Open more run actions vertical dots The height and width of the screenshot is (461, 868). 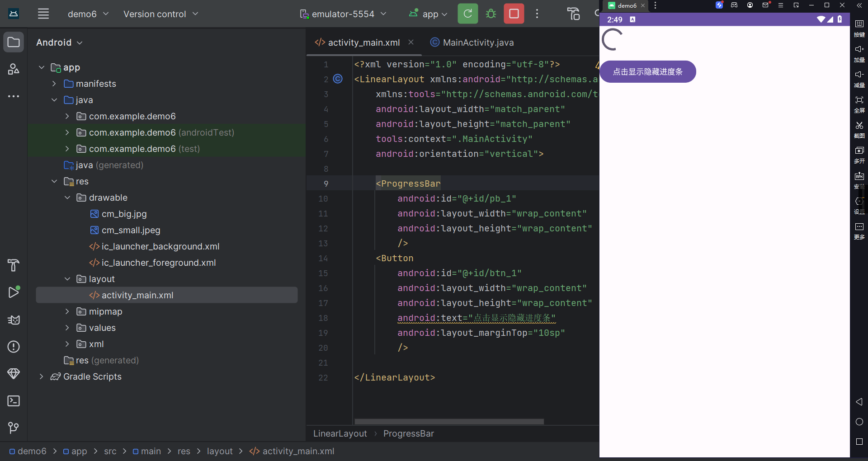[537, 14]
